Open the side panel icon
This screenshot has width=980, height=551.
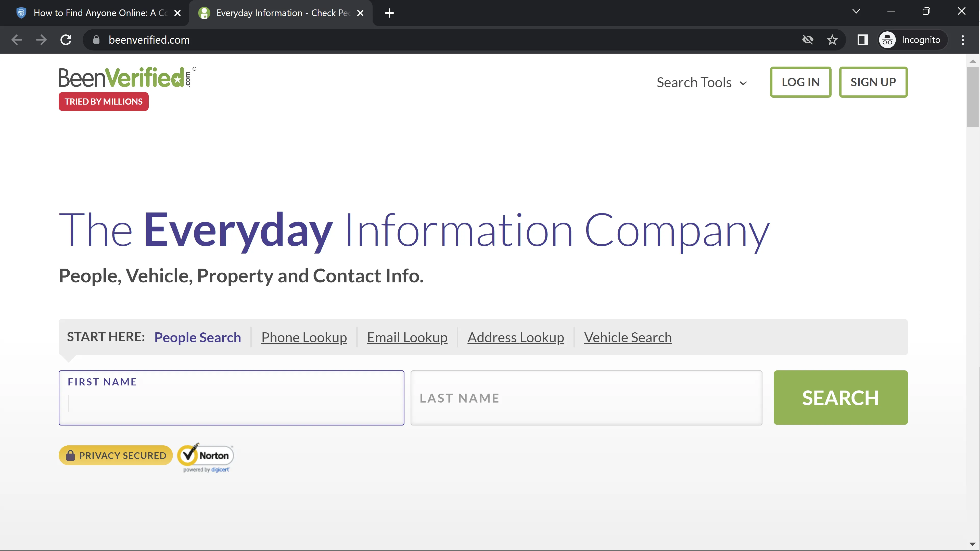[x=862, y=40]
